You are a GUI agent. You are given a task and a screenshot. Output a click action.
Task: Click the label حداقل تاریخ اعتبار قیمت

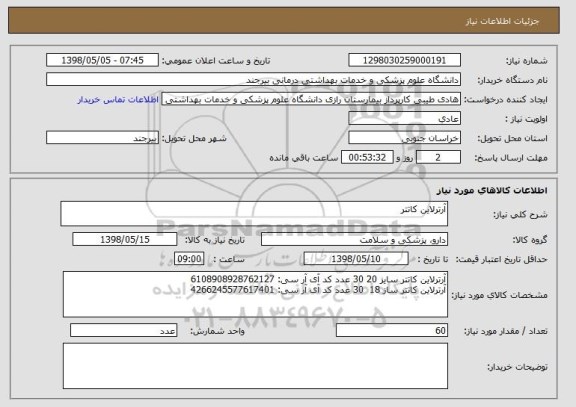[x=502, y=259]
